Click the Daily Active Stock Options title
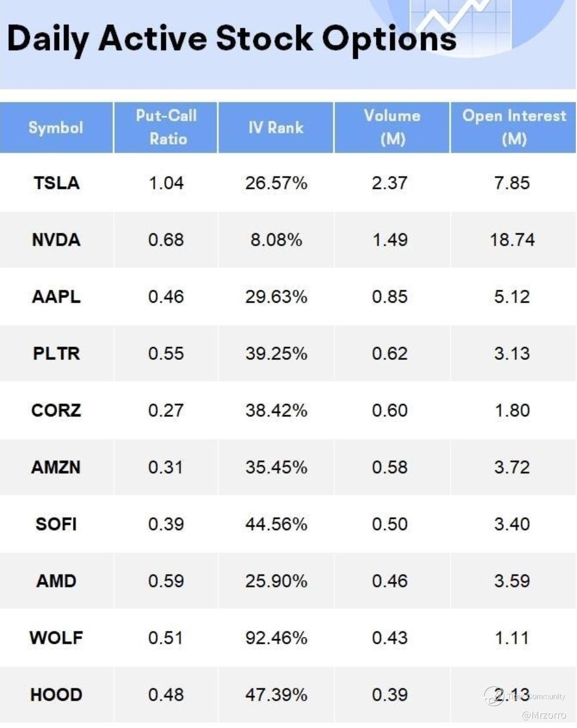This screenshot has height=728, width=577. coord(231,39)
